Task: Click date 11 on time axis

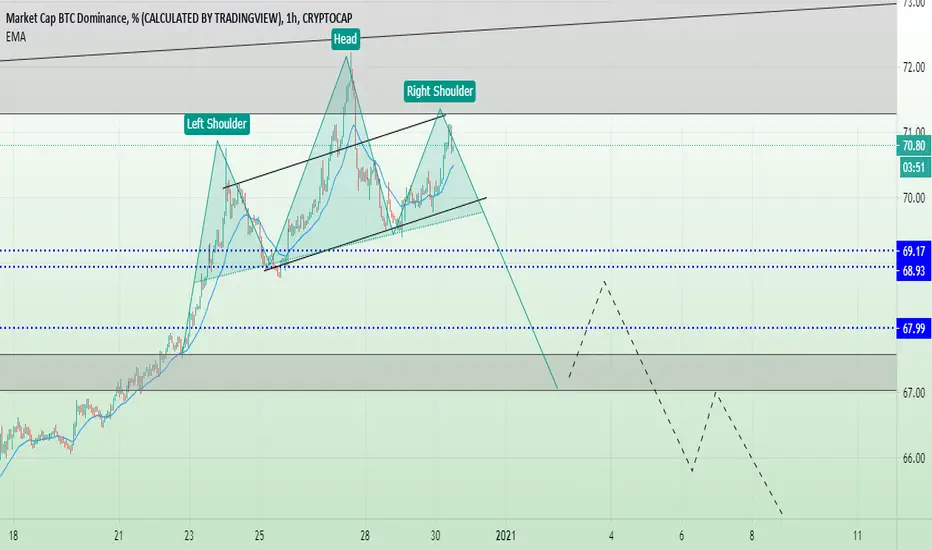Action: pos(857,536)
